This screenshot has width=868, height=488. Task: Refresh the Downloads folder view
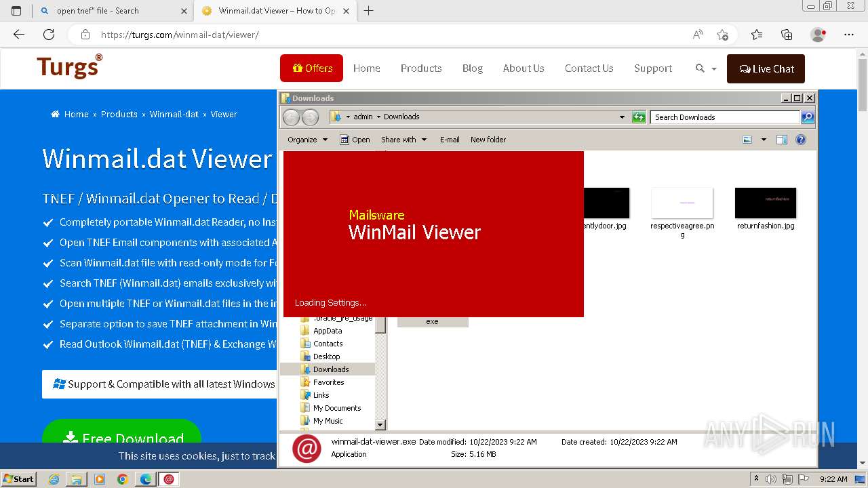[x=639, y=117]
